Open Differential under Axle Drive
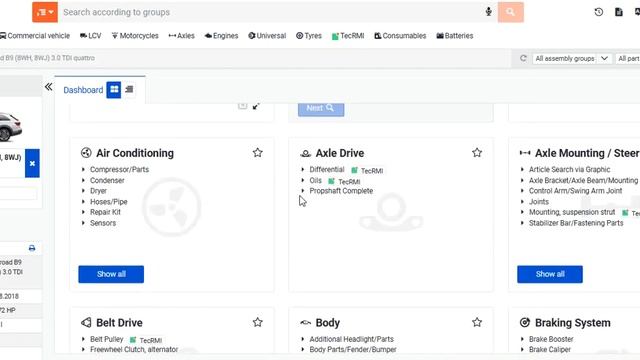This screenshot has height=360, width=640. click(327, 169)
